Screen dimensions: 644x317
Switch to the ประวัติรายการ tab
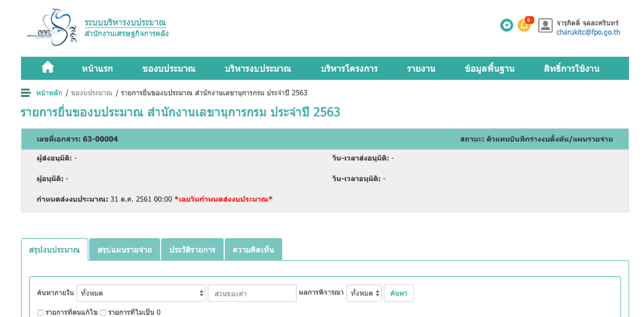[x=192, y=250]
